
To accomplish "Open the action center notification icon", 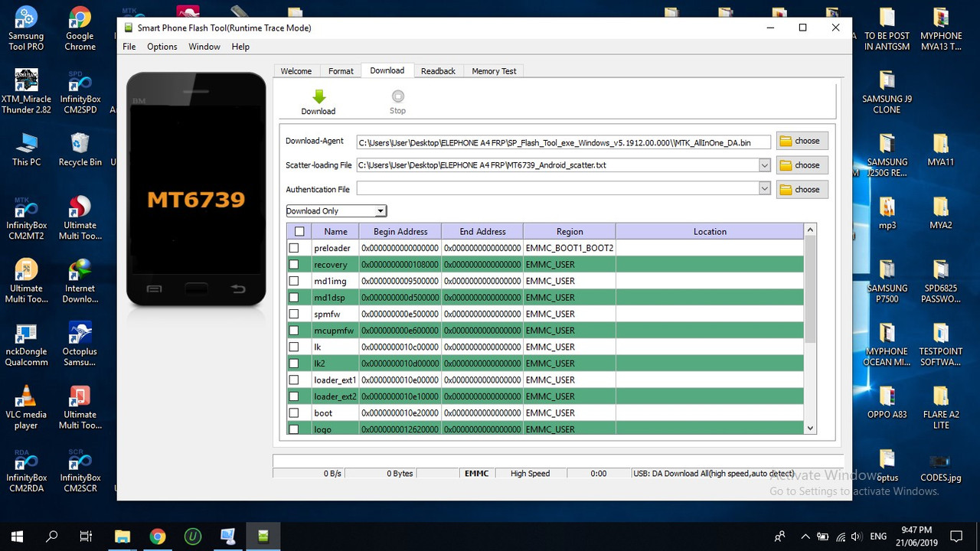I will click(x=955, y=536).
